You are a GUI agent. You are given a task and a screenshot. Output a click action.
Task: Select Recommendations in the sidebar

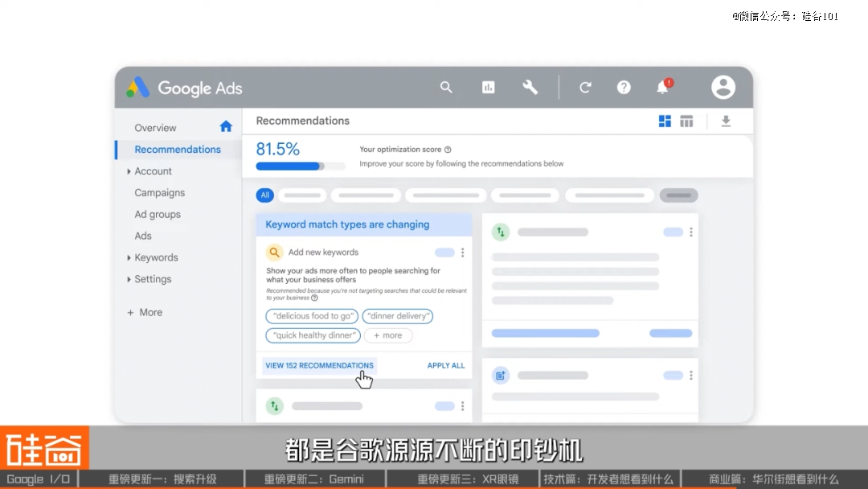(178, 150)
